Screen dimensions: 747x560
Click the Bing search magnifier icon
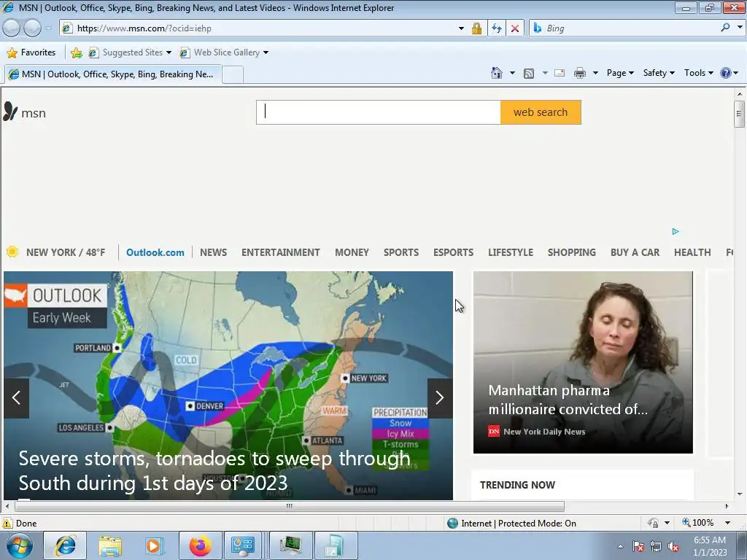click(725, 28)
